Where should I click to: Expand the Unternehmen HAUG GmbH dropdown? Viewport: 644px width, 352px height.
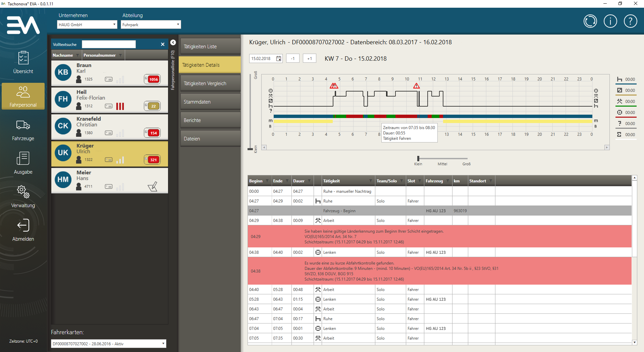pyautogui.click(x=114, y=24)
